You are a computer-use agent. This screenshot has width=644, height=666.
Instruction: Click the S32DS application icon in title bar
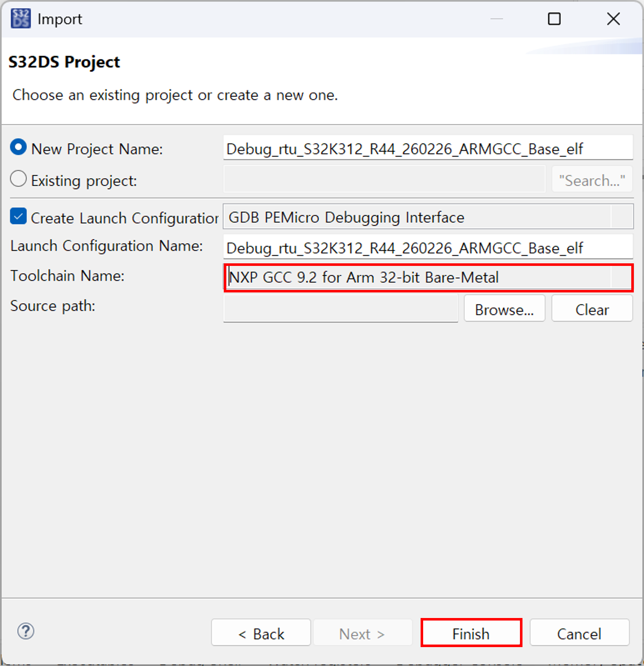20,19
